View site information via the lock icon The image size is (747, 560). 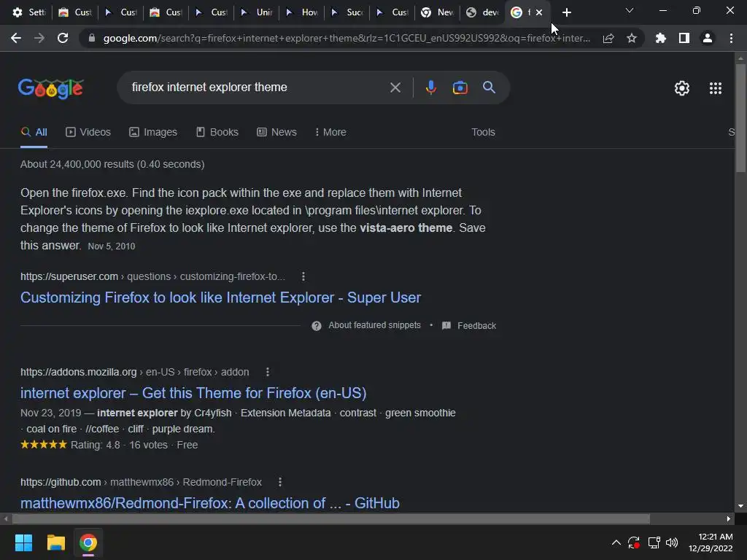point(92,38)
